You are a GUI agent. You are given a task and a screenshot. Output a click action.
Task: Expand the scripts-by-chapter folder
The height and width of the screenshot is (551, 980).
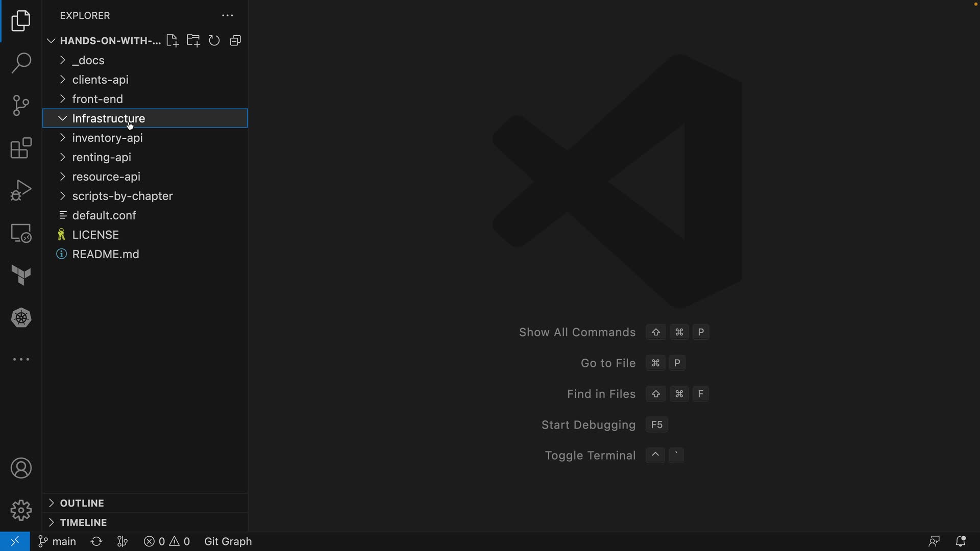[x=122, y=196]
